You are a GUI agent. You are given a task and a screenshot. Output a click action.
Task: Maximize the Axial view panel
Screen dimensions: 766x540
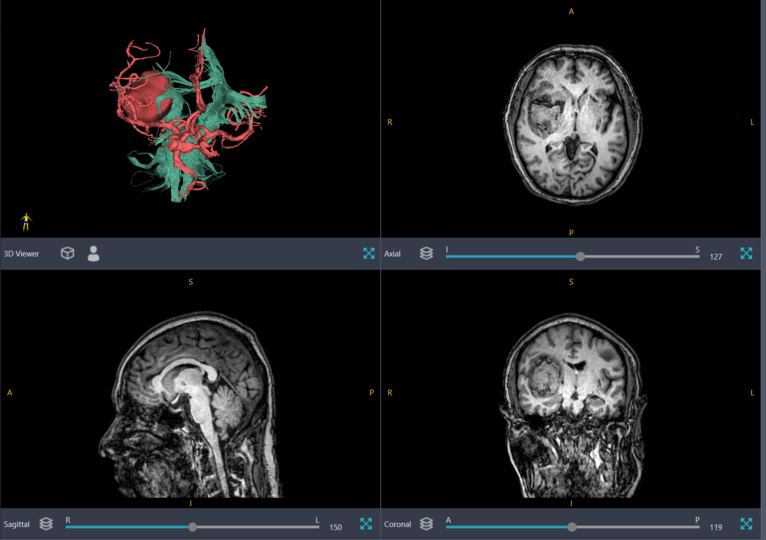[x=746, y=253]
